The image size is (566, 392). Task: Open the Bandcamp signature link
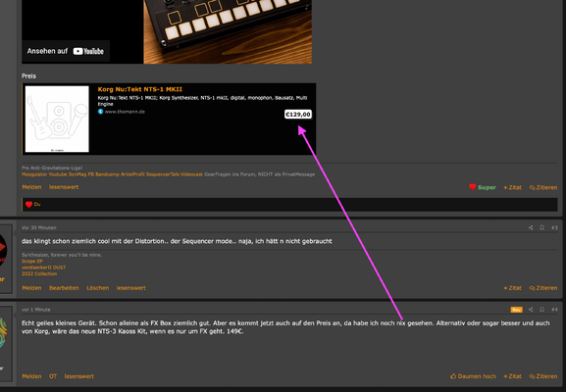point(107,174)
